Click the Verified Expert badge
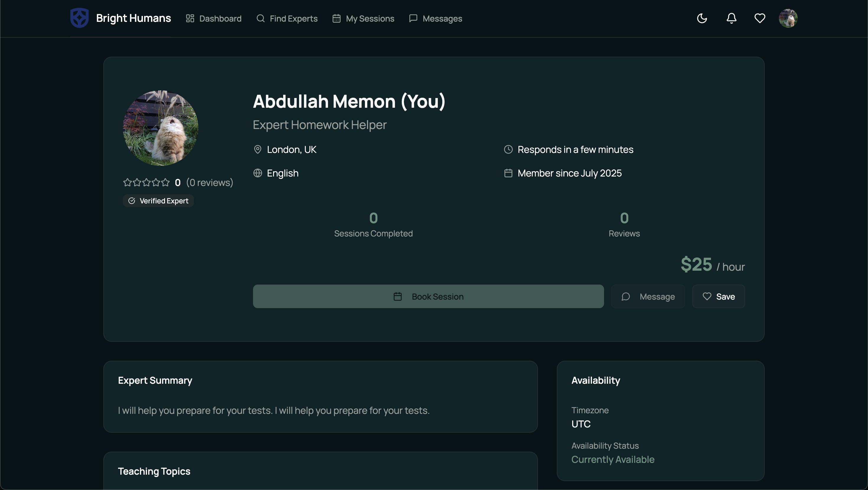This screenshot has height=490, width=868. 158,200
